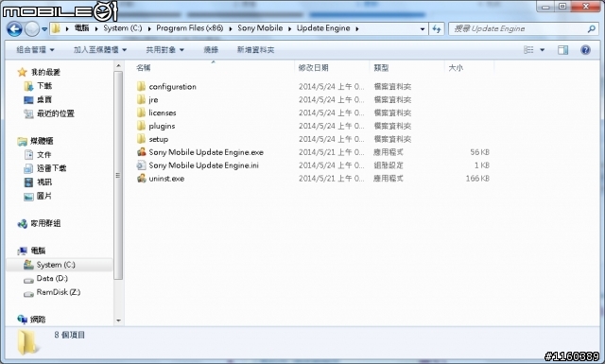Open help with the question mark icon
This screenshot has width=605, height=364.
click(x=585, y=50)
